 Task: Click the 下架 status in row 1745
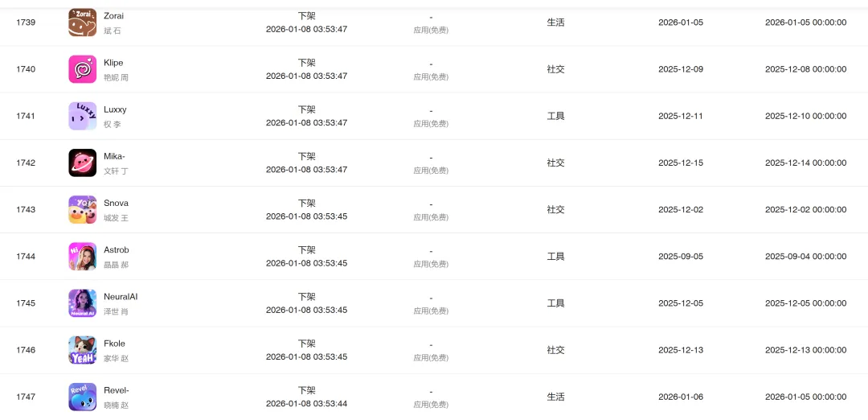click(x=307, y=297)
